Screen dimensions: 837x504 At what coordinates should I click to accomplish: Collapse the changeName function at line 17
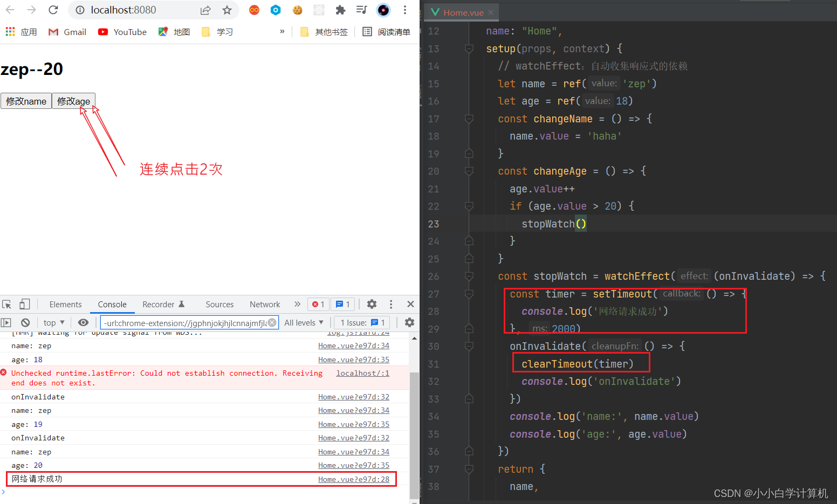click(469, 119)
